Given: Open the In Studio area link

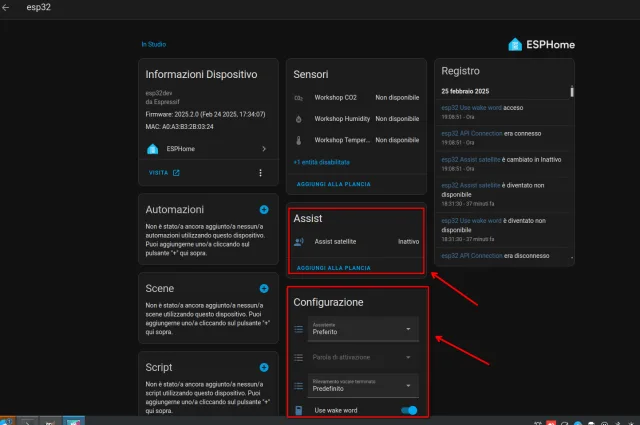Looking at the screenshot, I should point(154,44).
